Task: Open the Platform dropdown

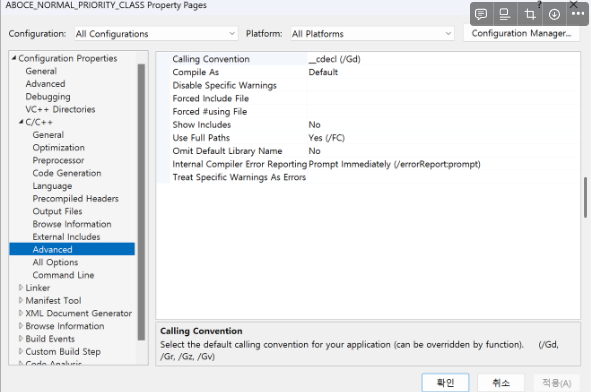Action: click(x=372, y=34)
